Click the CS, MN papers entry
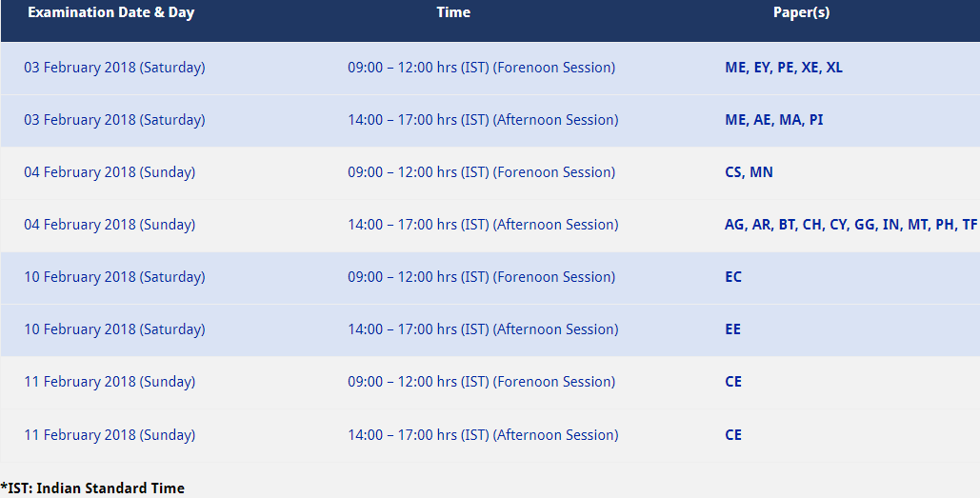980x498 pixels. [749, 172]
